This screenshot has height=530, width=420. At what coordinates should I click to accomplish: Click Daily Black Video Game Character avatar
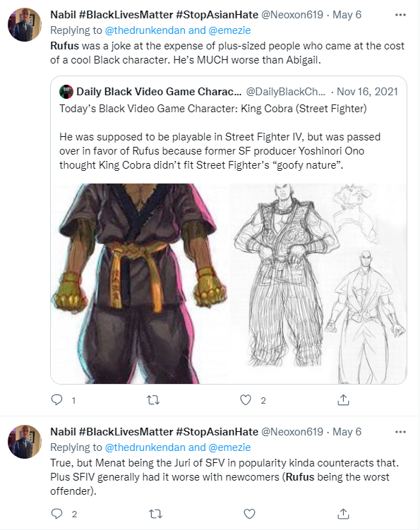tap(66, 92)
